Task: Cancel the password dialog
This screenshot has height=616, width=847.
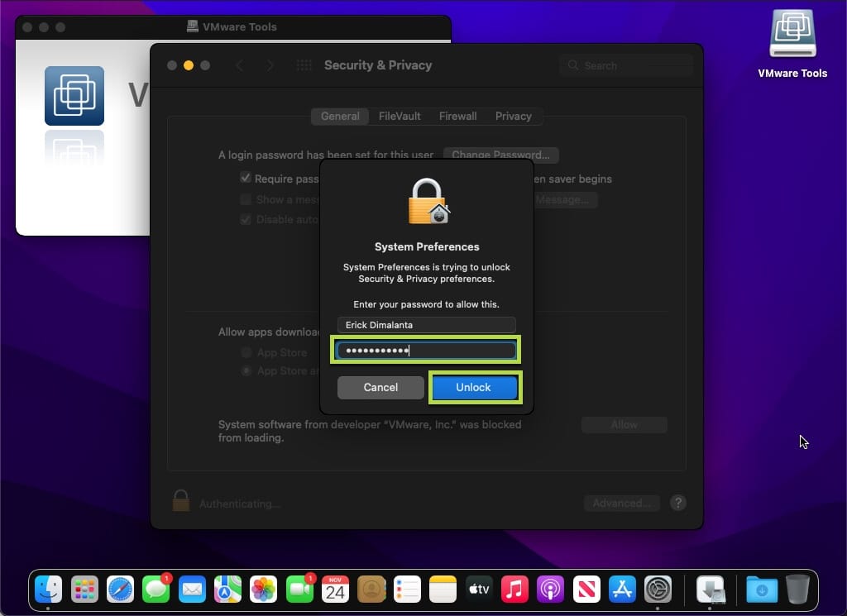Action: pos(380,387)
